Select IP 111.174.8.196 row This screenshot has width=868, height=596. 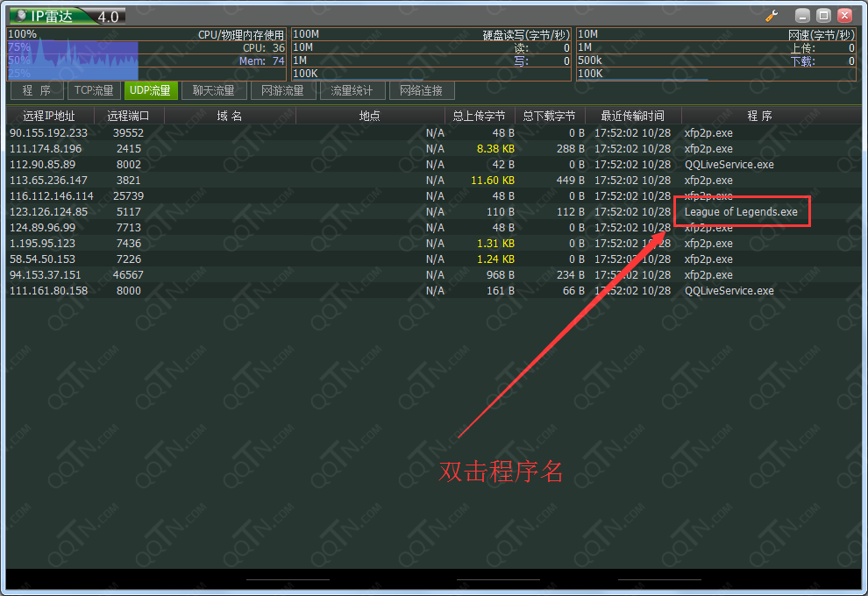(x=434, y=149)
